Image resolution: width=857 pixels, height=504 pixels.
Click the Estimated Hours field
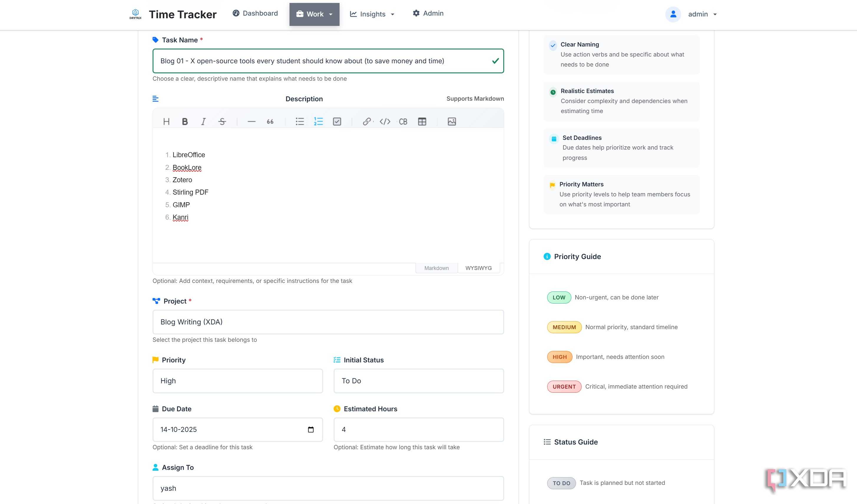419,430
